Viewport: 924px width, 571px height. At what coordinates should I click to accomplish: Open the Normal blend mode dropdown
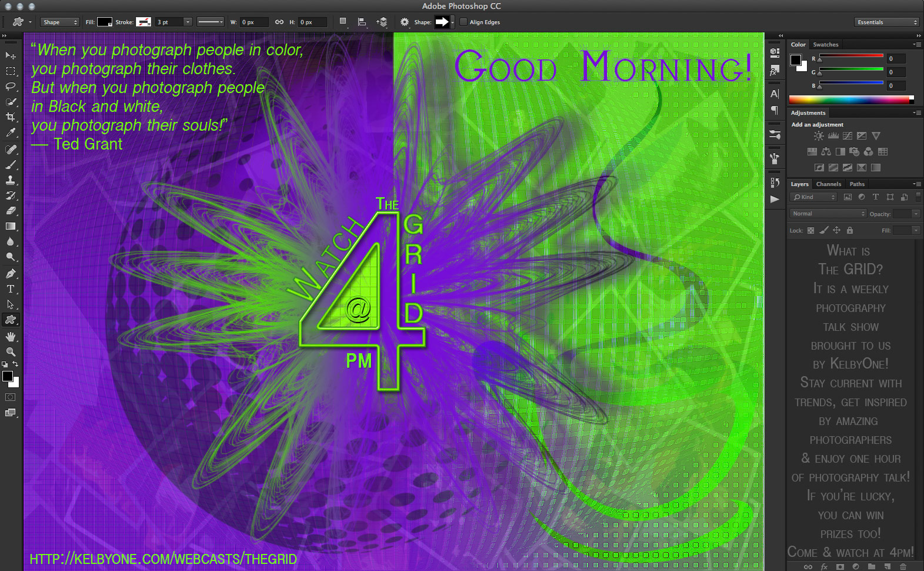[x=828, y=214]
